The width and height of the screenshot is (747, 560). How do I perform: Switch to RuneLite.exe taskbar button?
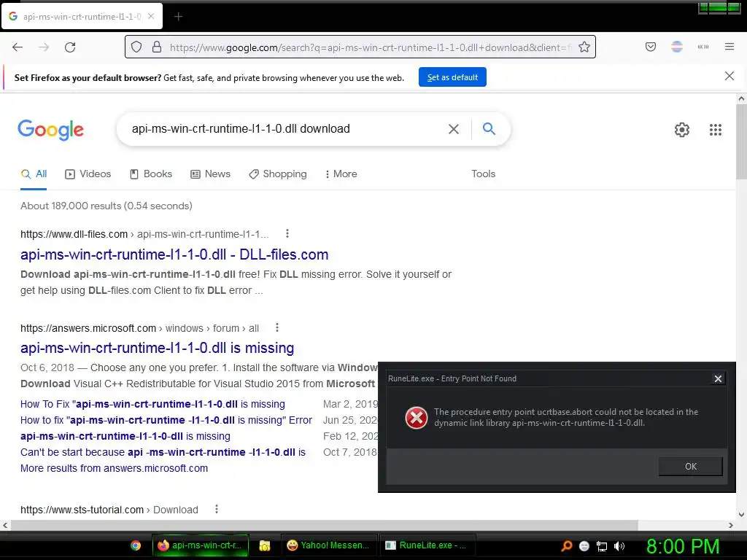[426, 545]
